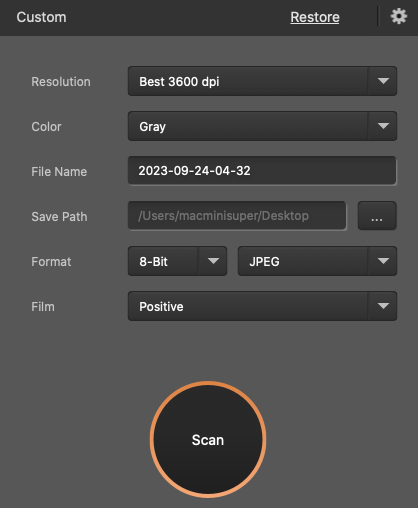Expand the 8-Bit depth dropdown arrow
This screenshot has width=418, height=508.
(x=213, y=261)
